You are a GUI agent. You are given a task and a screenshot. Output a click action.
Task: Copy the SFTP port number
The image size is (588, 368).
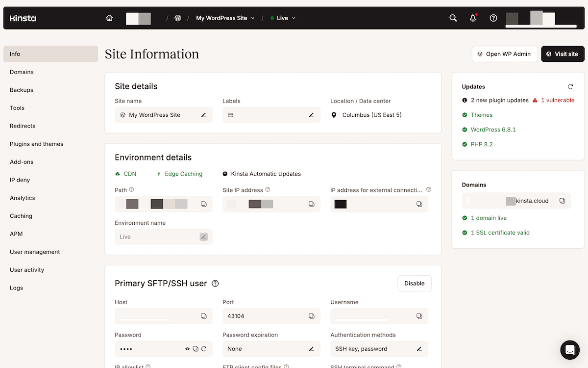pyautogui.click(x=311, y=316)
